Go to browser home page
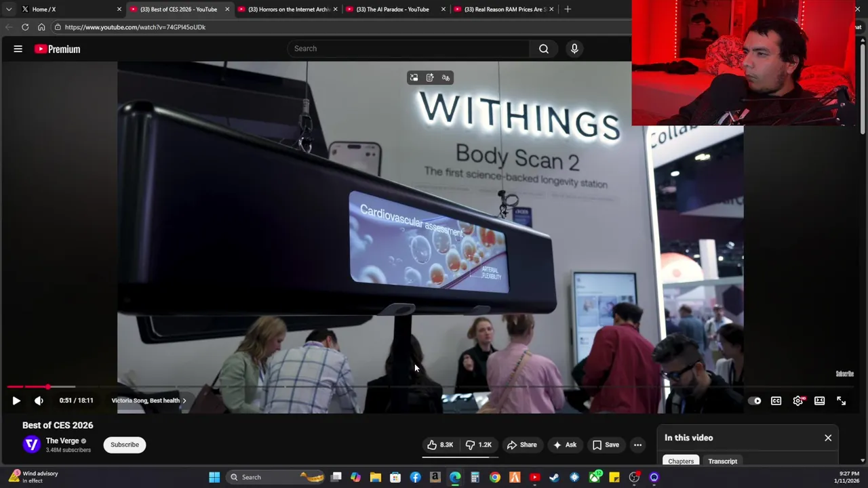868x488 pixels. (x=41, y=27)
